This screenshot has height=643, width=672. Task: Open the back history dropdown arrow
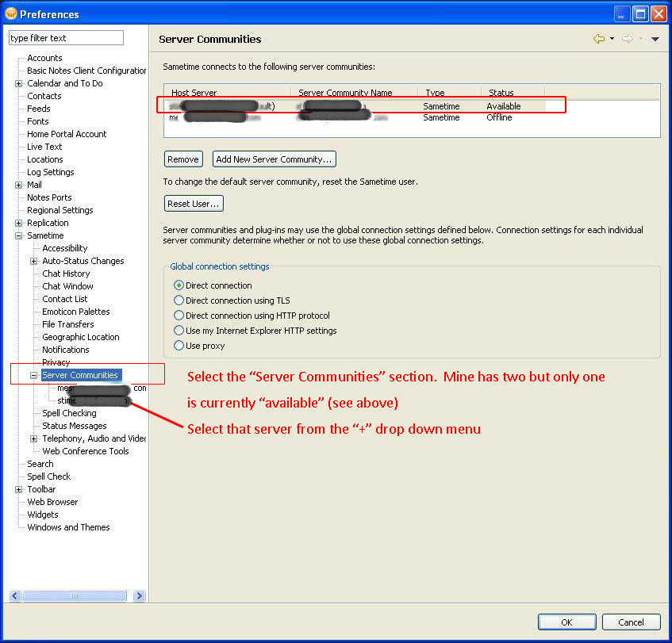612,39
